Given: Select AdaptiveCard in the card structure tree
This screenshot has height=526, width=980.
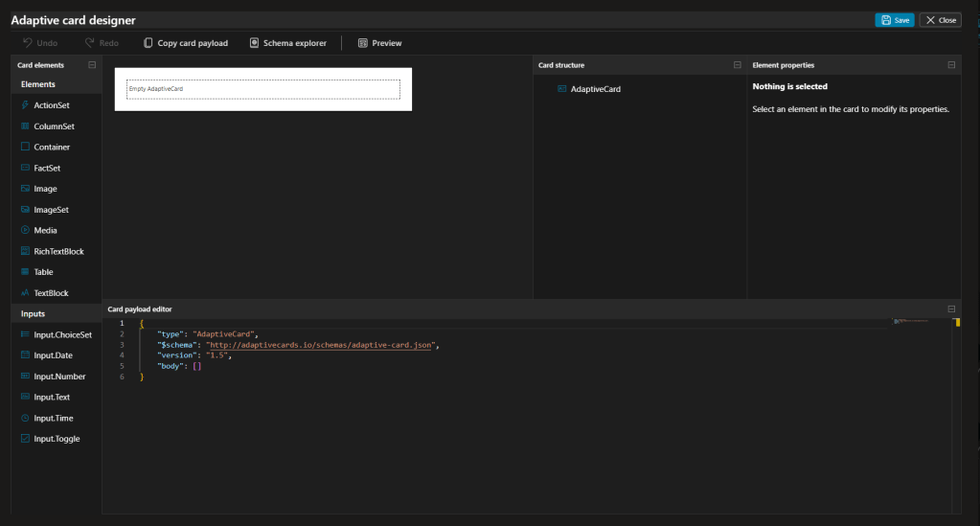Looking at the screenshot, I should click(x=595, y=89).
